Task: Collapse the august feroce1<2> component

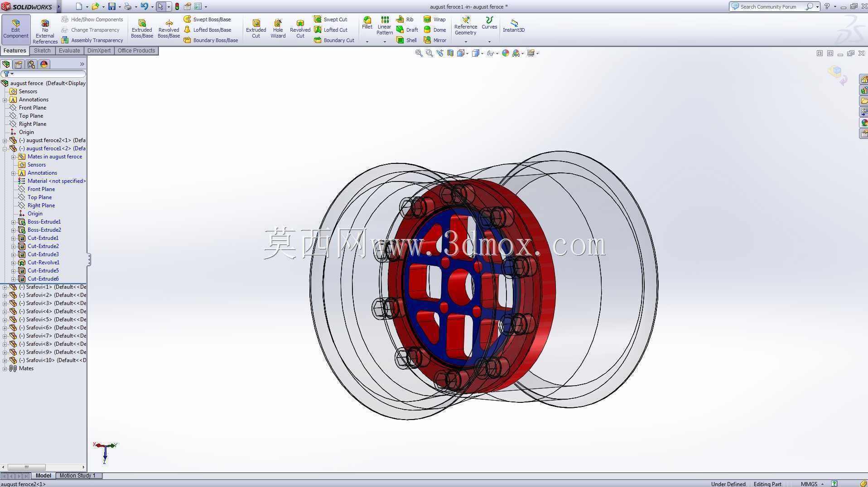Action: pyautogui.click(x=5, y=148)
